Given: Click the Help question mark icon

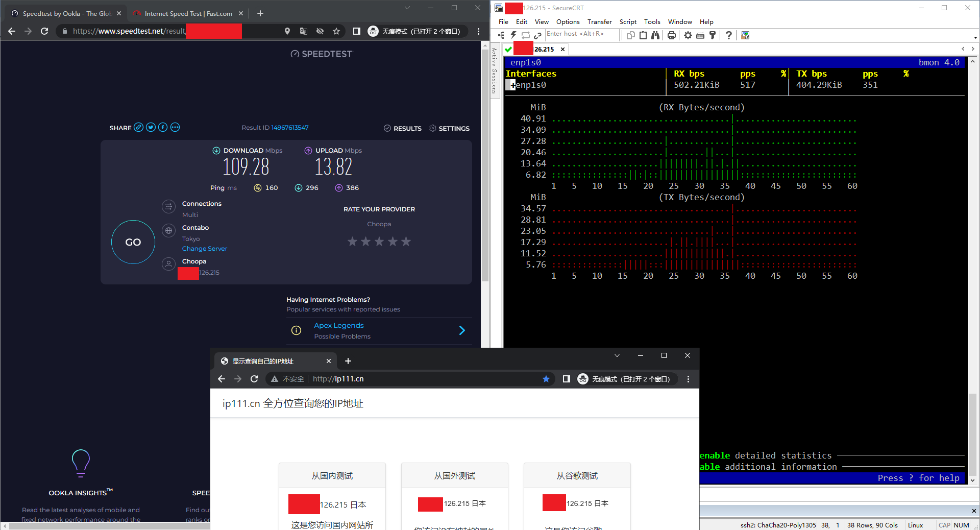Looking at the screenshot, I should click(x=729, y=35).
